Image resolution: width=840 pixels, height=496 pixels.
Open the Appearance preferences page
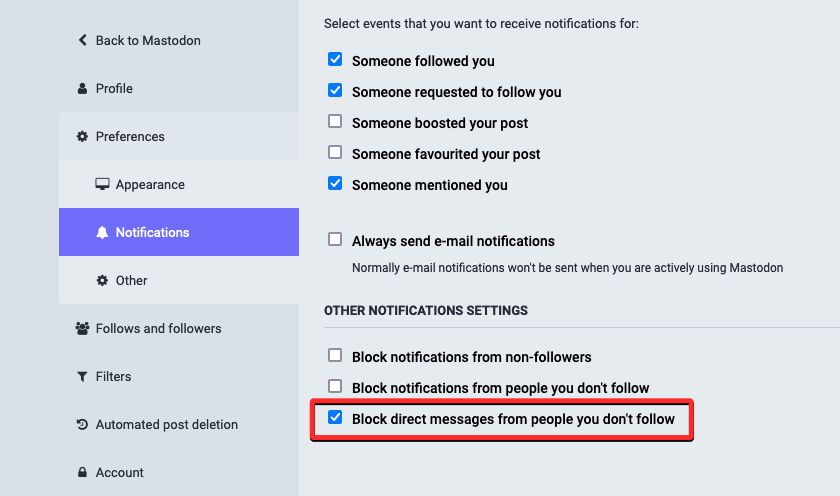[x=150, y=185]
